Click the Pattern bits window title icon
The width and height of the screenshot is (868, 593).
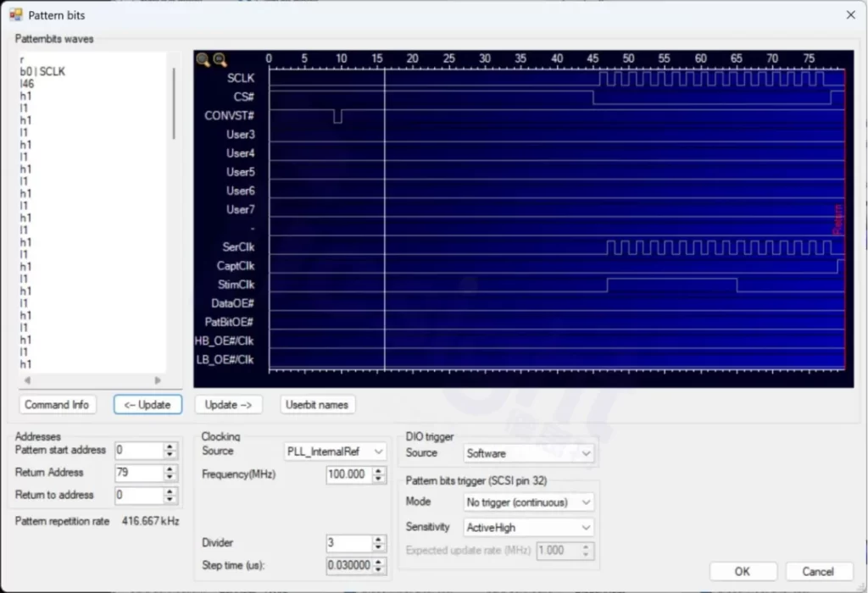point(15,14)
